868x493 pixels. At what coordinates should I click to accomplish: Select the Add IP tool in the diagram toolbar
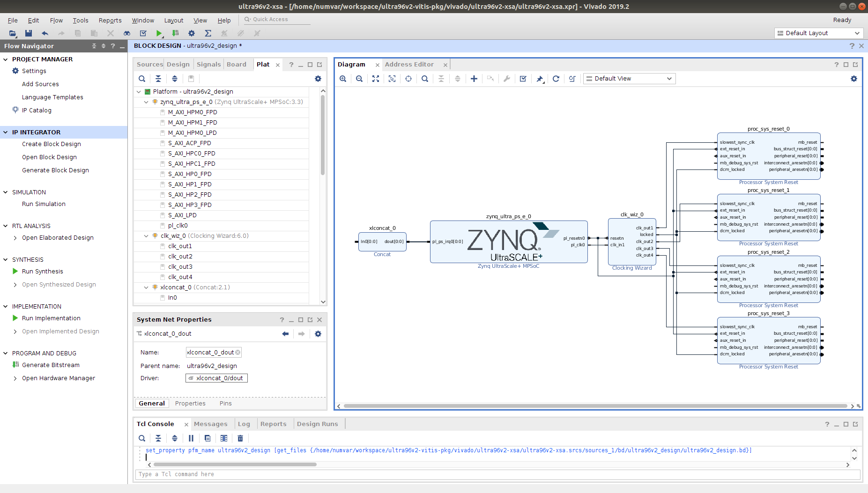click(x=474, y=78)
